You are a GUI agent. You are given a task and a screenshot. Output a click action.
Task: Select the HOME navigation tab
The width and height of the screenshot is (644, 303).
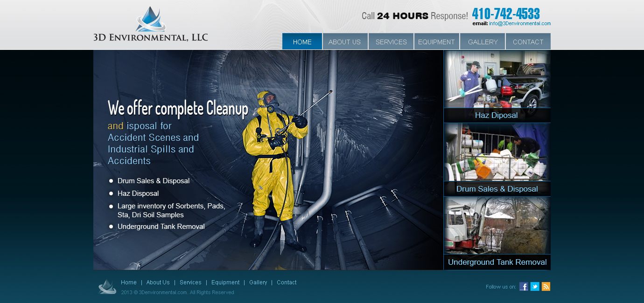[x=302, y=41]
